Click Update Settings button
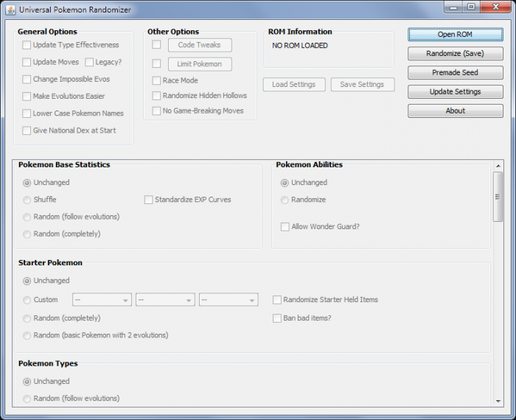The image size is (516, 420). click(x=455, y=92)
